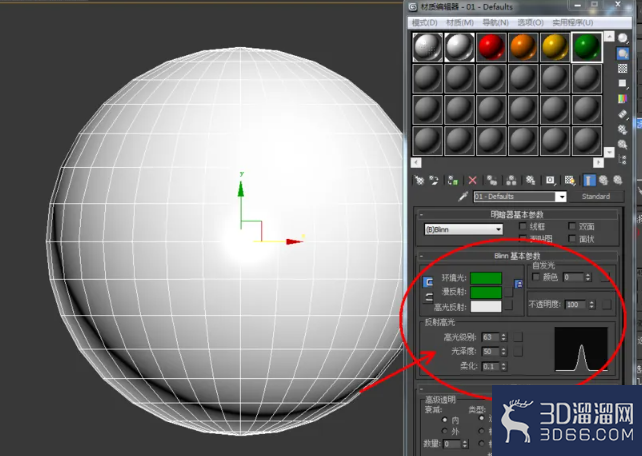This screenshot has height=456, width=642.
Task: Open the 模式(D) menu
Action: pos(425,23)
